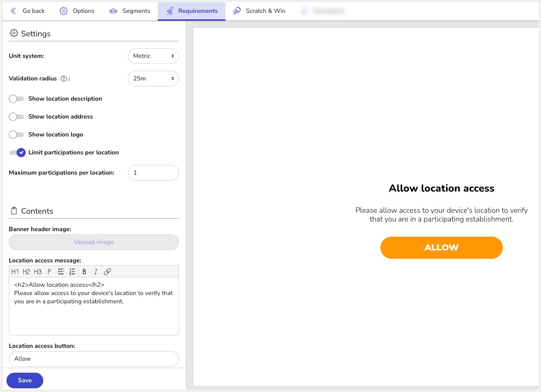Click the Go back arrow icon
541x392 pixels.
click(13, 11)
